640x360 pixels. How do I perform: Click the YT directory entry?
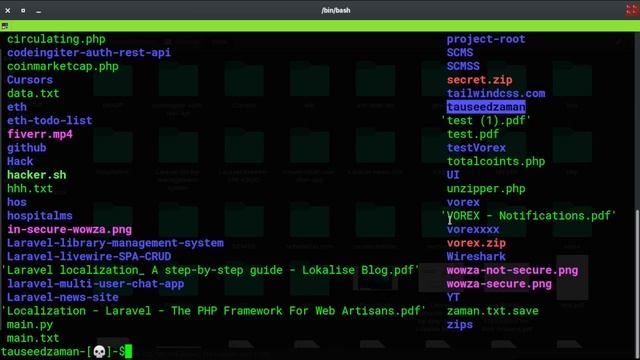tap(453, 297)
